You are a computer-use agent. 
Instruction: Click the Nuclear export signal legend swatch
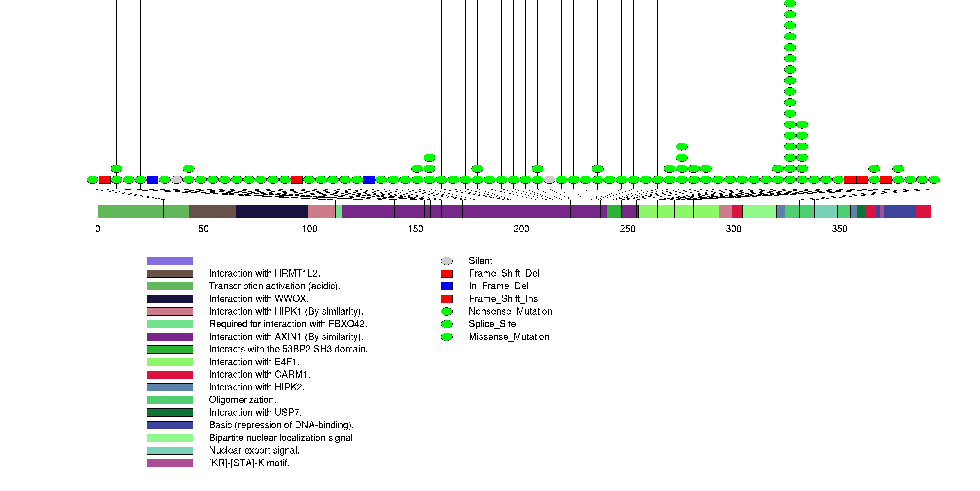click(x=170, y=450)
